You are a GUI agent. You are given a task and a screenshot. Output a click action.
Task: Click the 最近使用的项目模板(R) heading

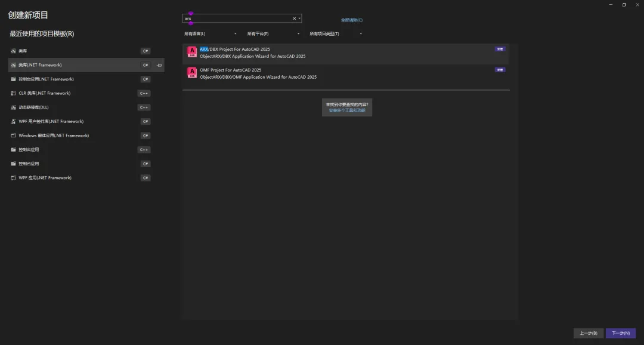point(42,33)
